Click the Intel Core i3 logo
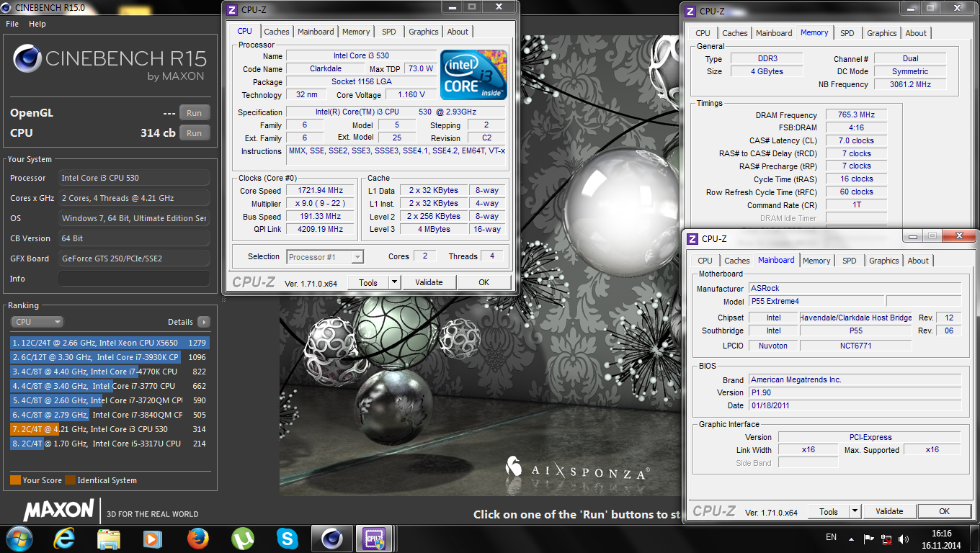The image size is (980, 553). point(474,75)
